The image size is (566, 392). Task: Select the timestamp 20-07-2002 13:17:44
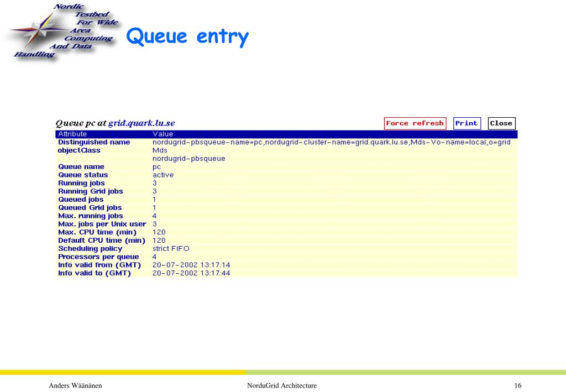[x=191, y=273]
